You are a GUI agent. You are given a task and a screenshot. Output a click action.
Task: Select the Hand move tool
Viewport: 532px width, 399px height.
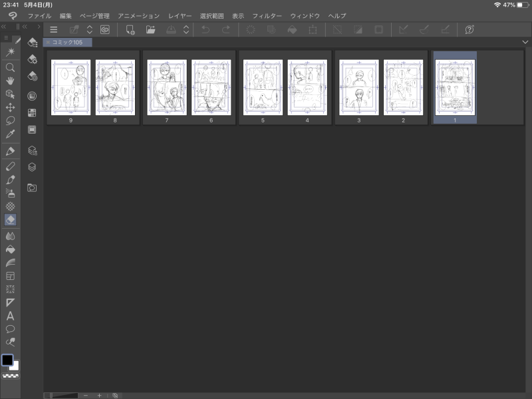tap(10, 80)
